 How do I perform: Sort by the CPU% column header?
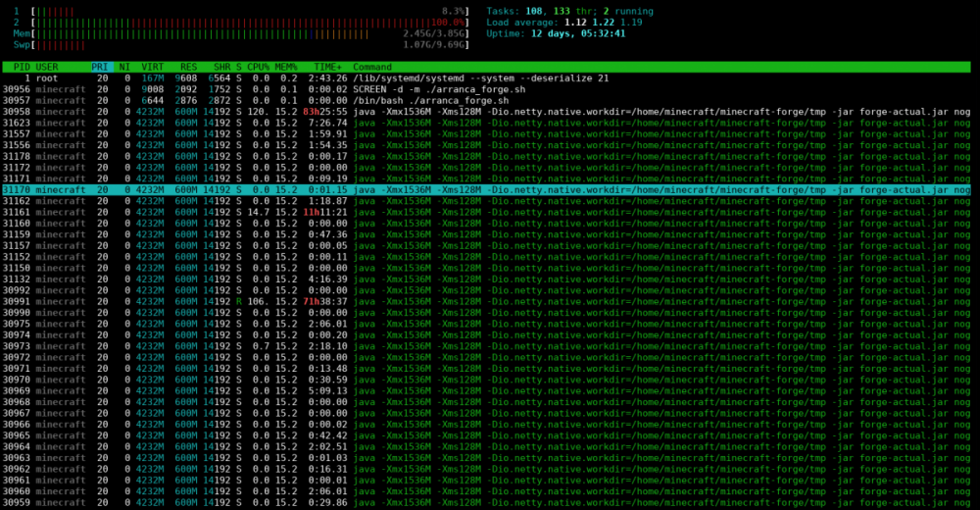(258, 67)
